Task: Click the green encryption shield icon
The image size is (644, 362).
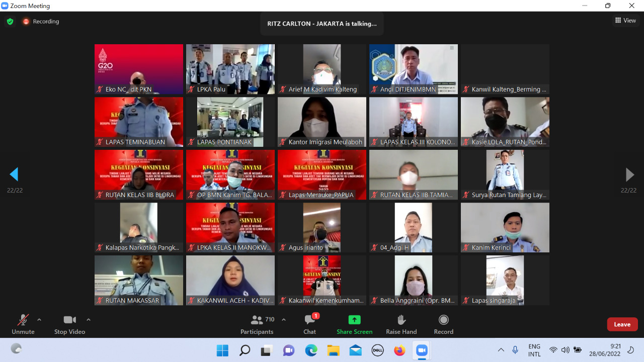Action: [10, 22]
